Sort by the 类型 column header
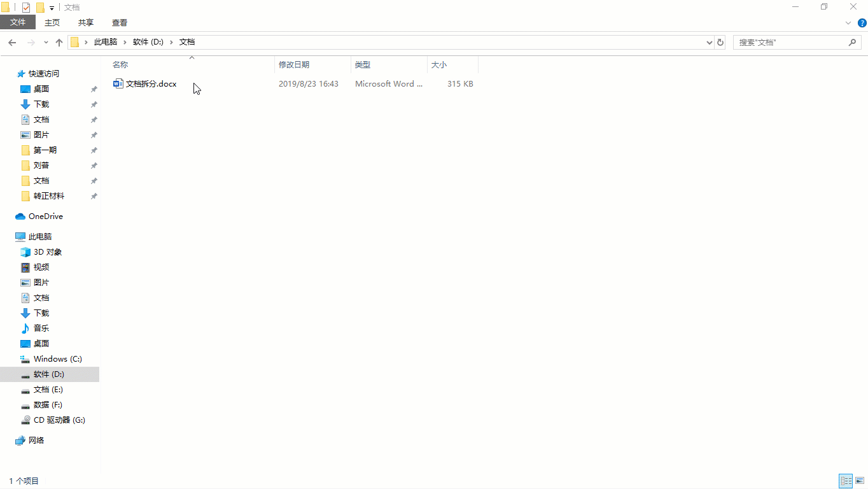This screenshot has height=489, width=868. pos(389,64)
